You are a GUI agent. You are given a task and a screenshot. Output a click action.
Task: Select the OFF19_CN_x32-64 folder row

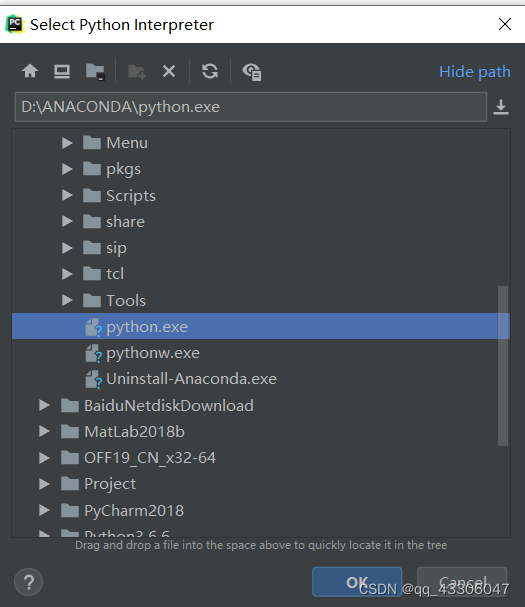[261, 458]
